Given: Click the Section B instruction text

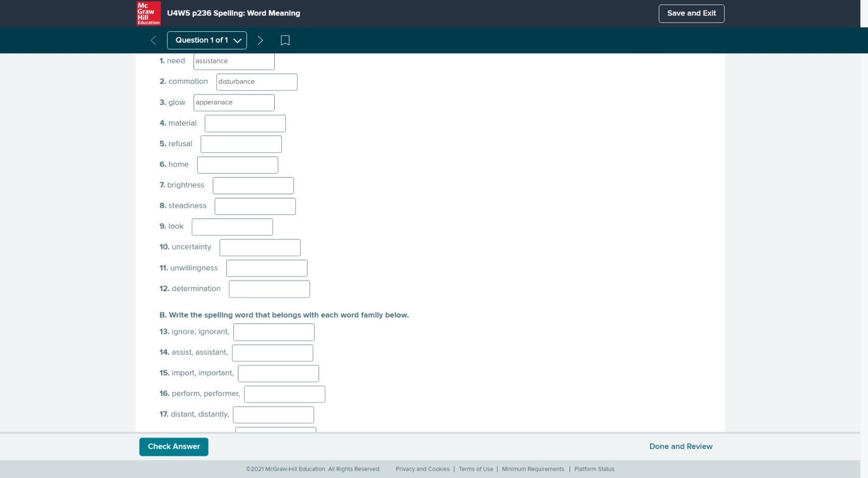Looking at the screenshot, I should point(284,315).
